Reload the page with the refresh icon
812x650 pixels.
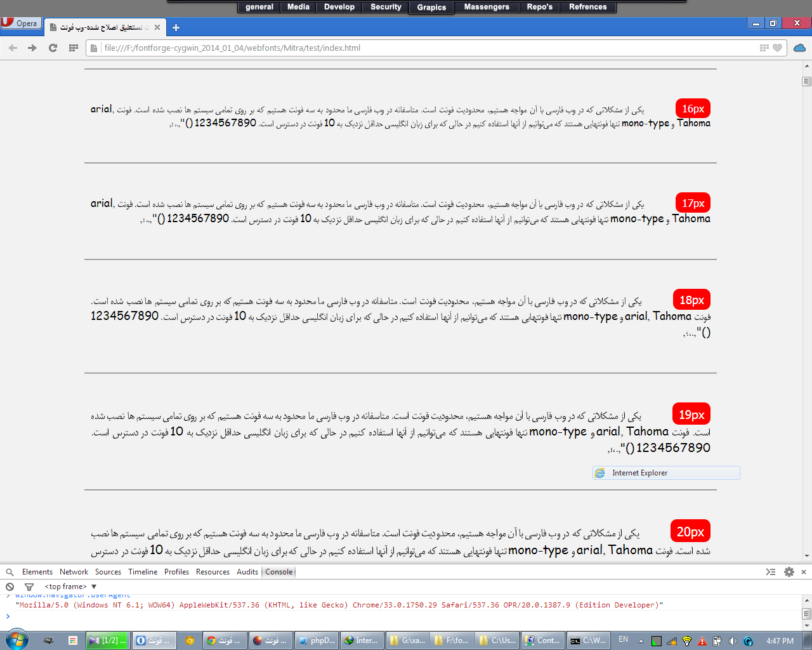point(53,48)
